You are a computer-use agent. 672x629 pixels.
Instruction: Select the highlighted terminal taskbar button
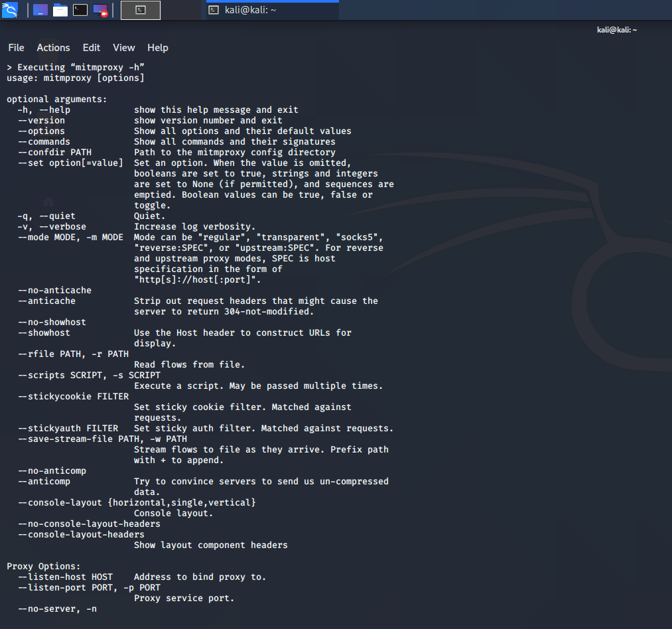point(141,11)
